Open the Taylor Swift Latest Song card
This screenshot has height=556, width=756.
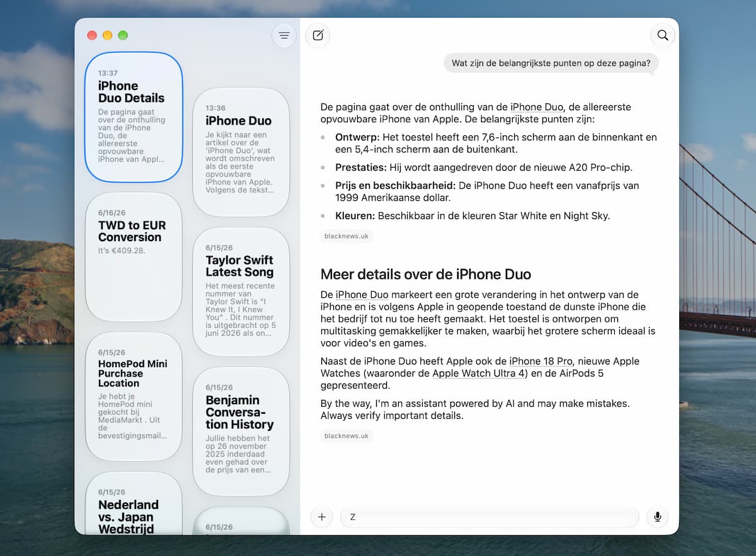click(x=241, y=292)
